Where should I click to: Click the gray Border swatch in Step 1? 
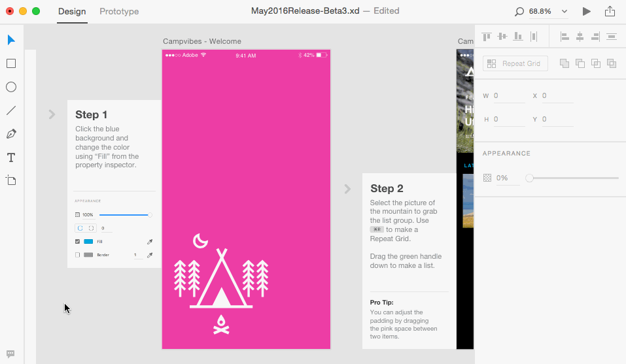coord(88,255)
